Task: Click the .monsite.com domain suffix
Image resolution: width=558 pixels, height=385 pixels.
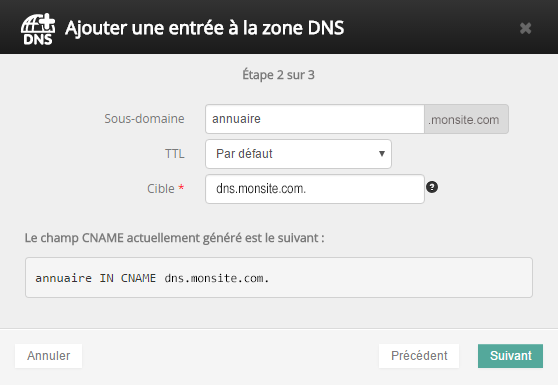Action: click(466, 119)
